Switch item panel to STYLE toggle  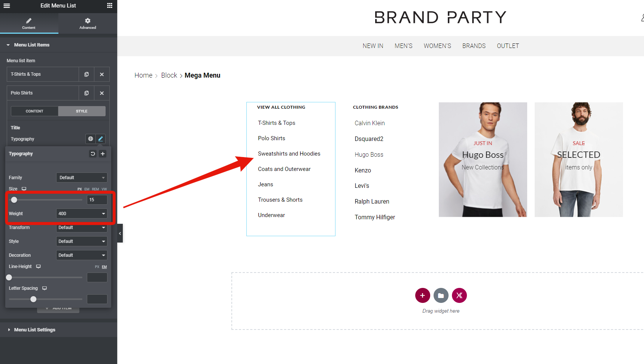(x=82, y=111)
